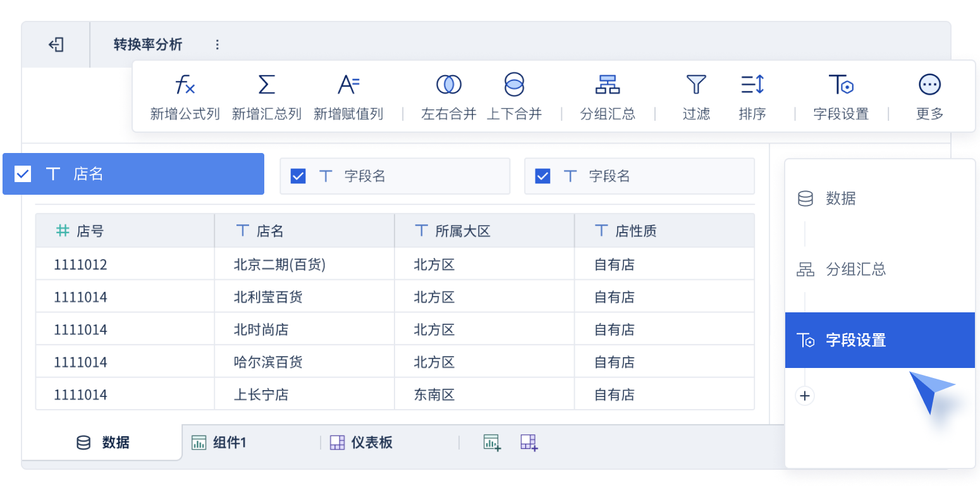Open the three-dot menu beside 转换率分析
The image size is (980, 490).
click(217, 45)
